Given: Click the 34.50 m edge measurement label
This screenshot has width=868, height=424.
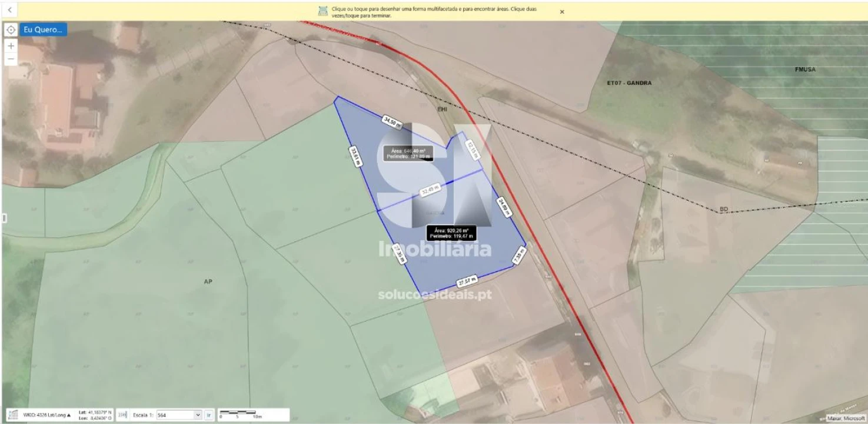Looking at the screenshot, I should 391,122.
